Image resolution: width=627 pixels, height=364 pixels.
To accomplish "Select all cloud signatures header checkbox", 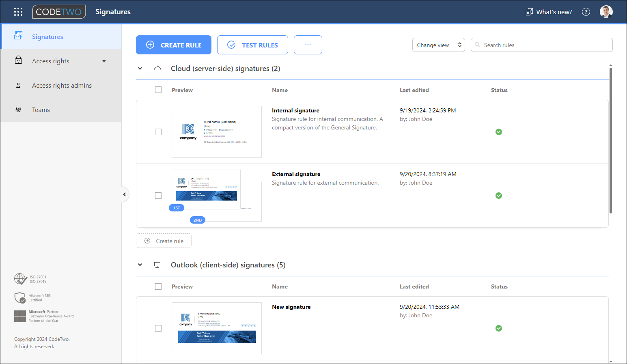I will [x=158, y=90].
